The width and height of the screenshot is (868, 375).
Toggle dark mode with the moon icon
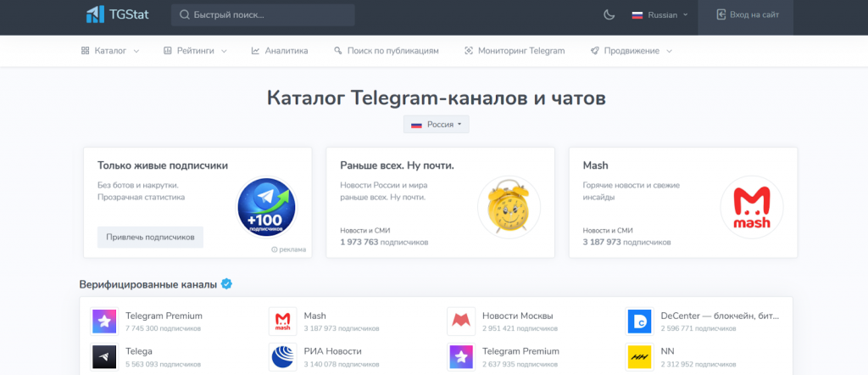609,15
